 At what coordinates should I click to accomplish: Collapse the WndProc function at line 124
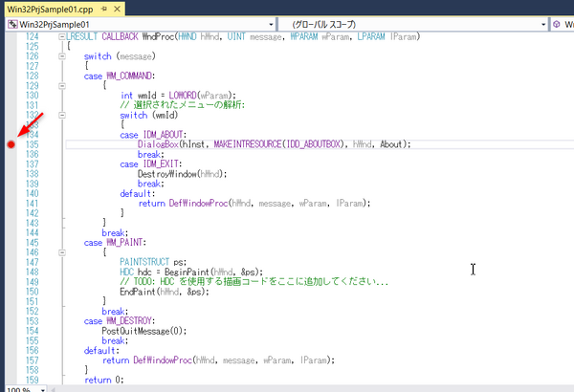62,35
